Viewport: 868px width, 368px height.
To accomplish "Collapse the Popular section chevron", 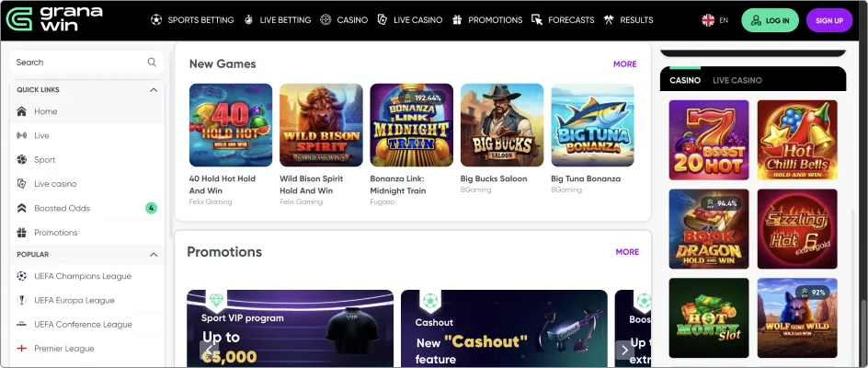I will [154, 254].
